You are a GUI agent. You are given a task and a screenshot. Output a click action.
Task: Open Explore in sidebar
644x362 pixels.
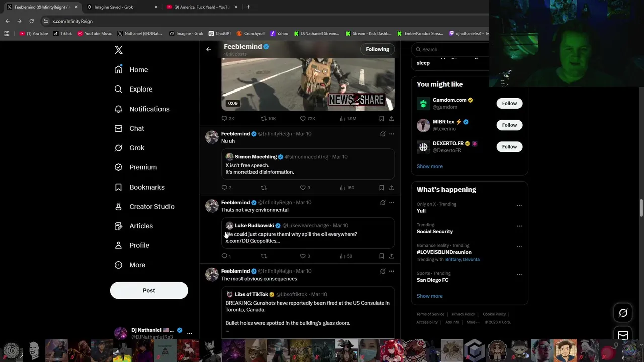click(x=133, y=89)
